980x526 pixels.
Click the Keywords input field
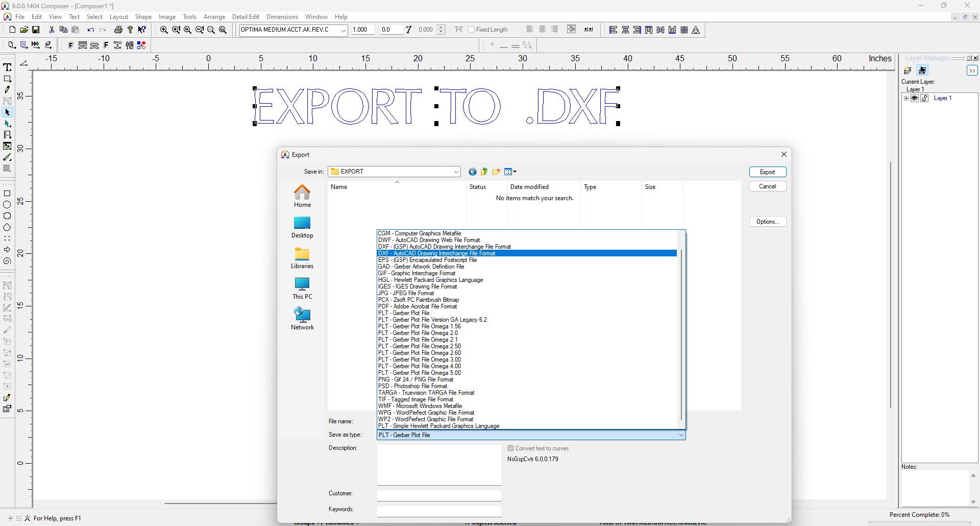(439, 511)
